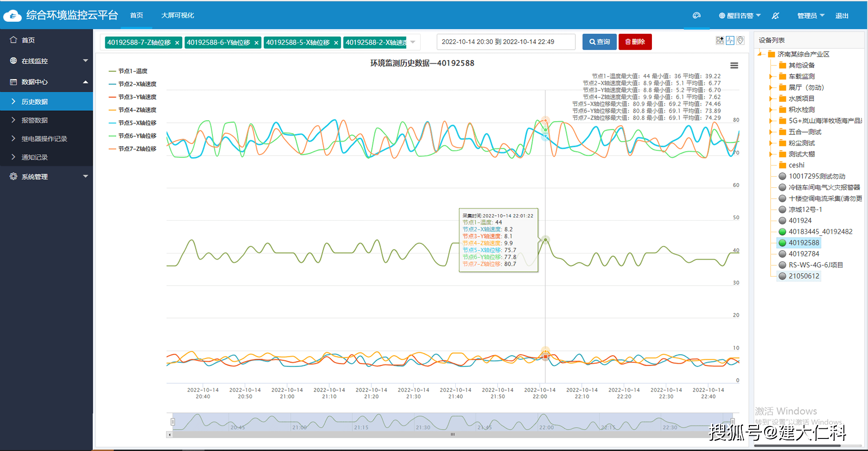Select device 40192588 green status icon

click(x=782, y=243)
